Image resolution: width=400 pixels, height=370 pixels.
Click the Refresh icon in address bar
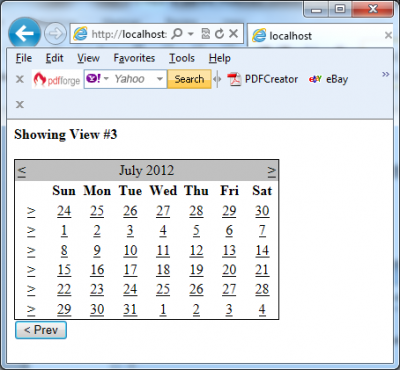point(219,33)
